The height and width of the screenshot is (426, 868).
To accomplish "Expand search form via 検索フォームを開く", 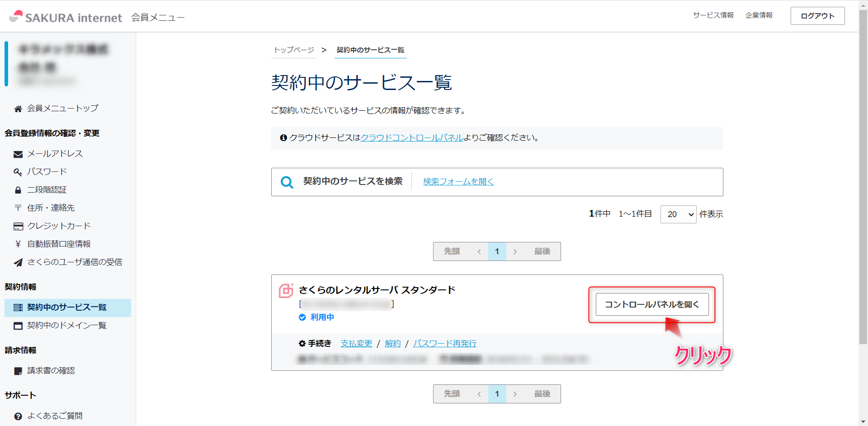I will point(458,181).
